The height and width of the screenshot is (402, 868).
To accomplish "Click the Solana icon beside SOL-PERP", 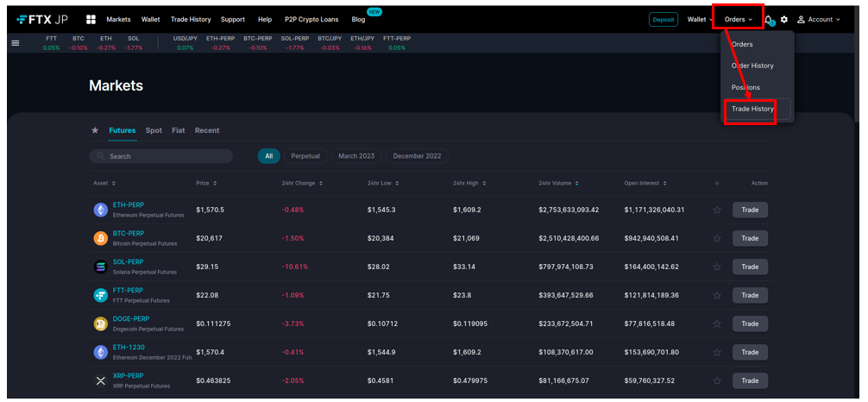I will click(101, 267).
